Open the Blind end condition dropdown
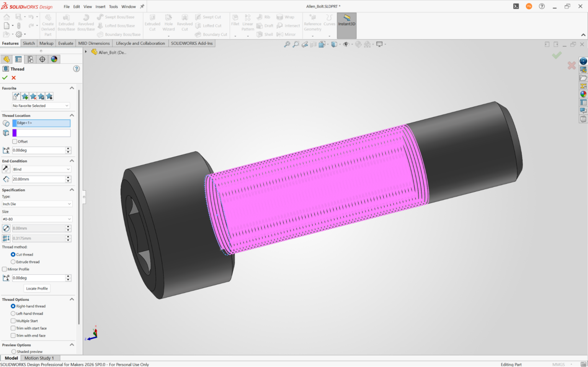Viewport: 588px width, 367px height. [x=42, y=169]
